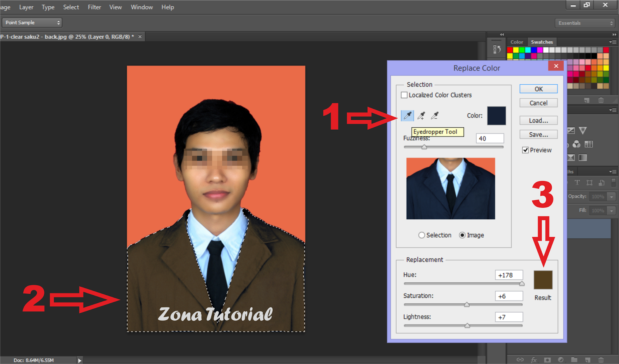Open the View menu
Image resolution: width=619 pixels, height=364 pixels.
(115, 7)
